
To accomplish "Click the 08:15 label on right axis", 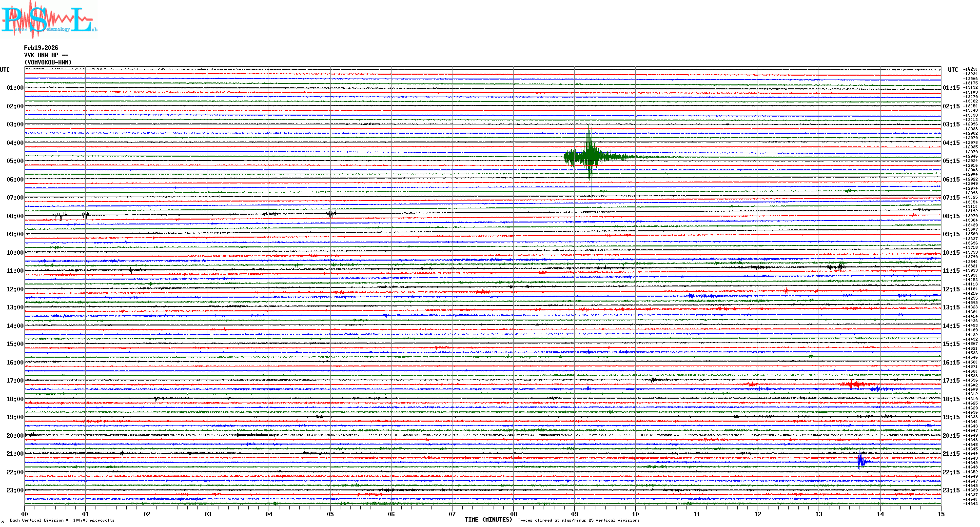I will [x=951, y=216].
